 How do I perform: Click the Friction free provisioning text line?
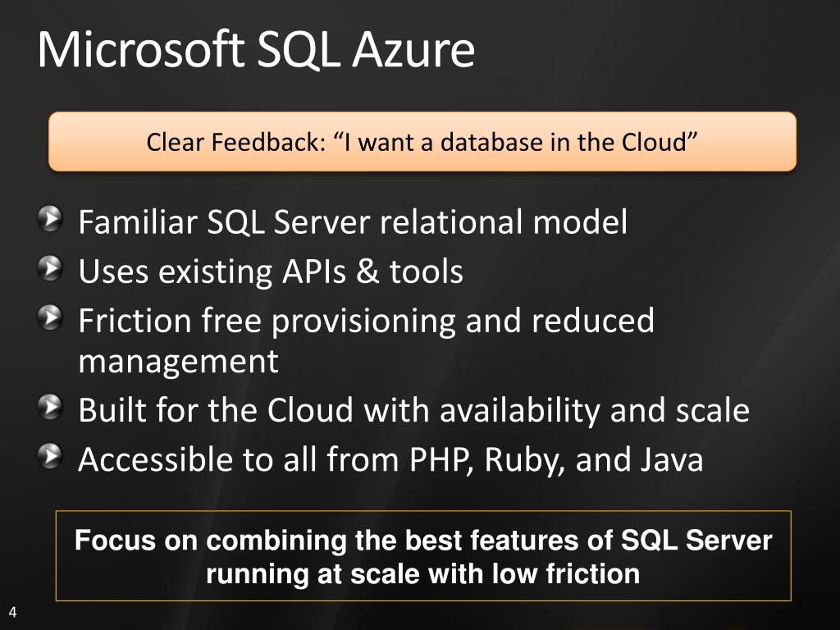[x=367, y=321]
